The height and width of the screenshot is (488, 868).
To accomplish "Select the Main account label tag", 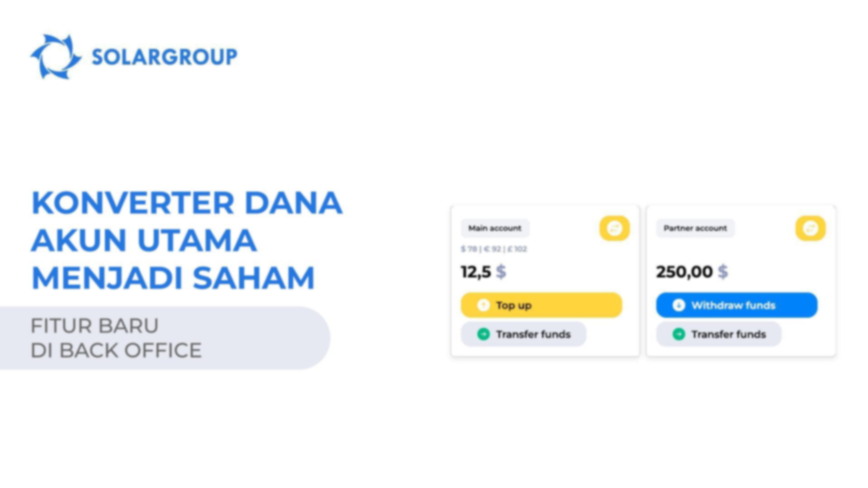I will pyautogui.click(x=495, y=228).
